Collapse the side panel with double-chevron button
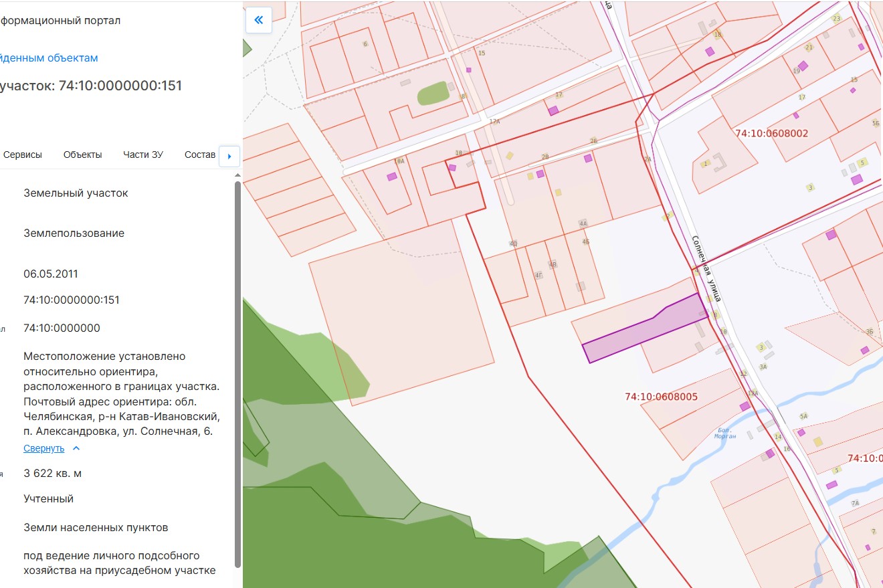 tap(259, 20)
